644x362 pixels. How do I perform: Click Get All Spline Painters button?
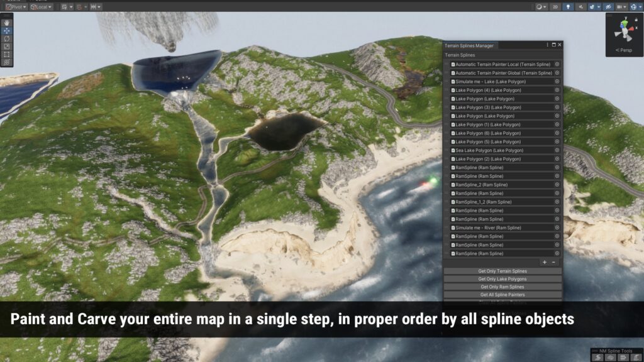coord(502,295)
